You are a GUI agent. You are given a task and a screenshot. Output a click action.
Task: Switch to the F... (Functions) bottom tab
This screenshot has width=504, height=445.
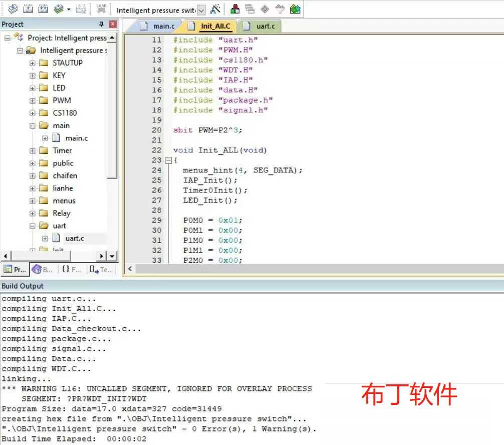click(x=71, y=270)
